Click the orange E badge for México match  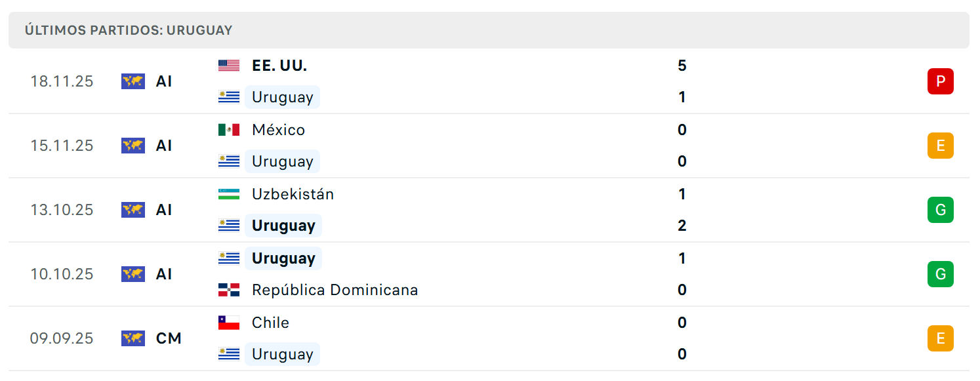[940, 146]
